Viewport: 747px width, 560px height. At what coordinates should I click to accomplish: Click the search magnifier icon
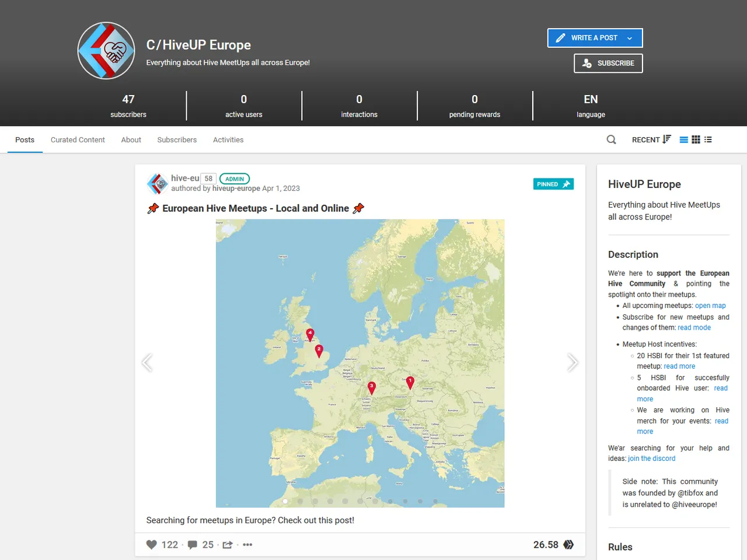(611, 140)
